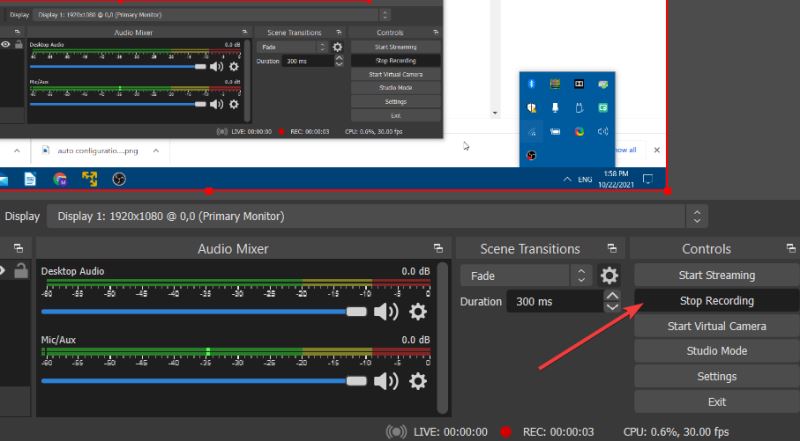The image size is (800, 441).
Task: Mute the Desktop Audio speaker icon
Action: click(385, 312)
